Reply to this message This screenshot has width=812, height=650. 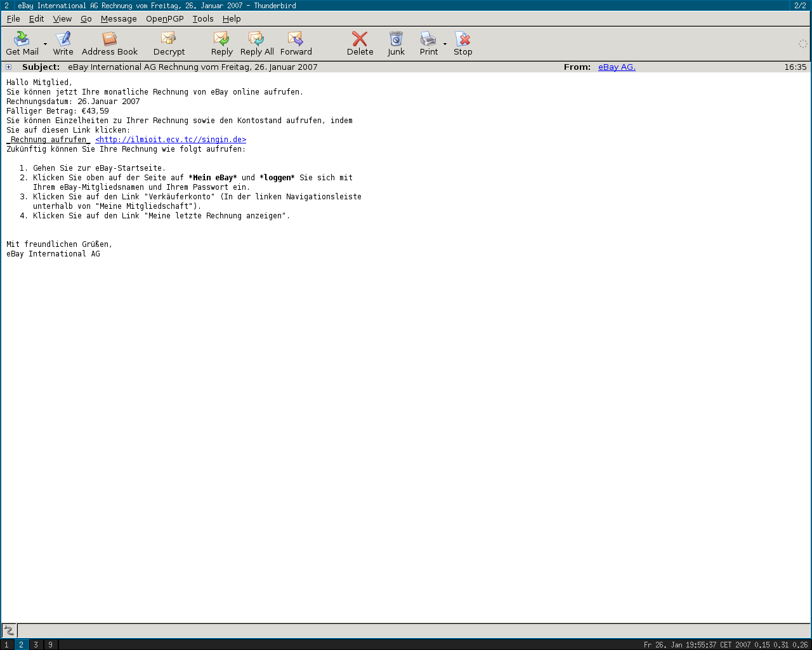[x=222, y=44]
